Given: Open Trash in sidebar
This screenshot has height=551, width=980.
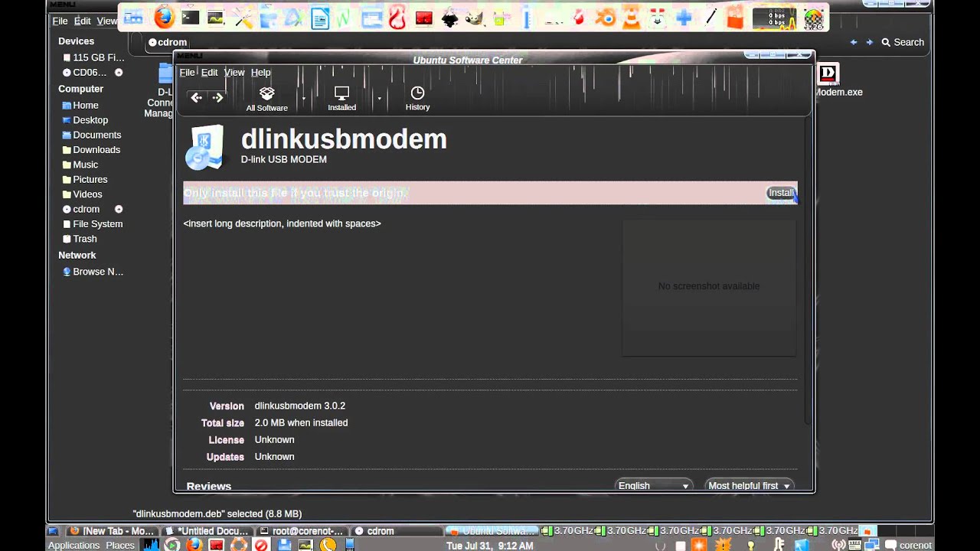Looking at the screenshot, I should 80,239.
